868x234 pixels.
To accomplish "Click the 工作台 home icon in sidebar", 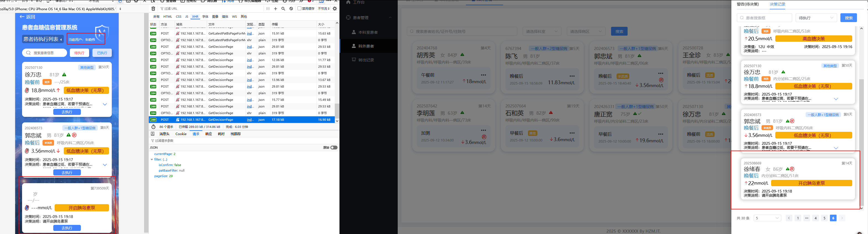I will (x=348, y=2).
